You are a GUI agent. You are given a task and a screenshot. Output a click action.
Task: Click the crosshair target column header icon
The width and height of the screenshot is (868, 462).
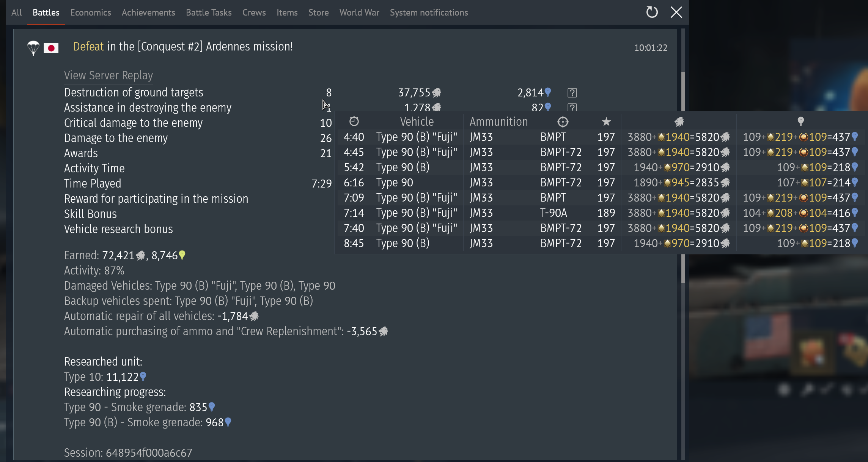coord(563,122)
